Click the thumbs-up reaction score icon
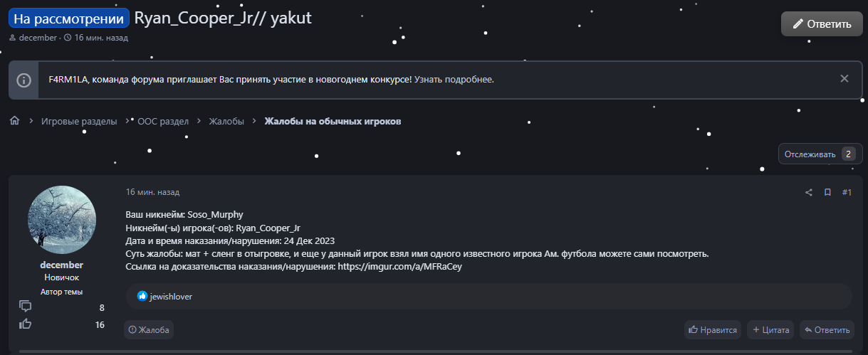The image size is (868, 355). click(x=26, y=324)
